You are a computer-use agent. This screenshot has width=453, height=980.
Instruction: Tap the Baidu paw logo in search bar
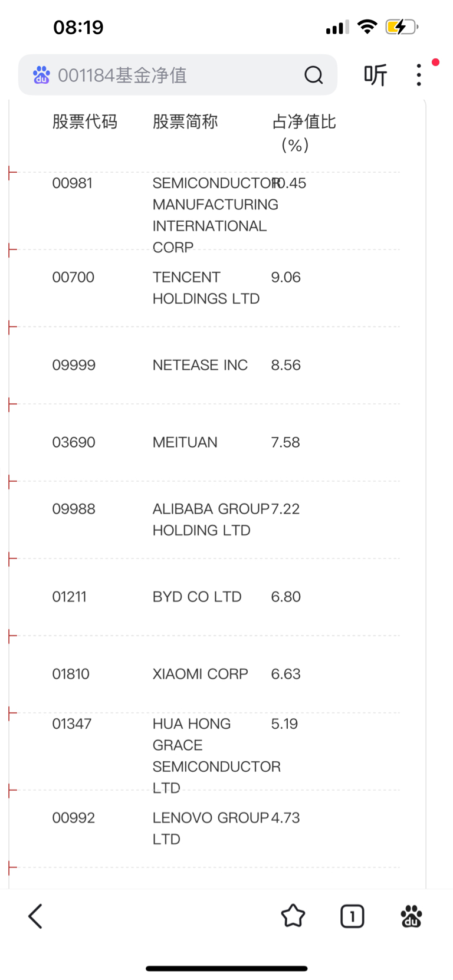tap(41, 75)
